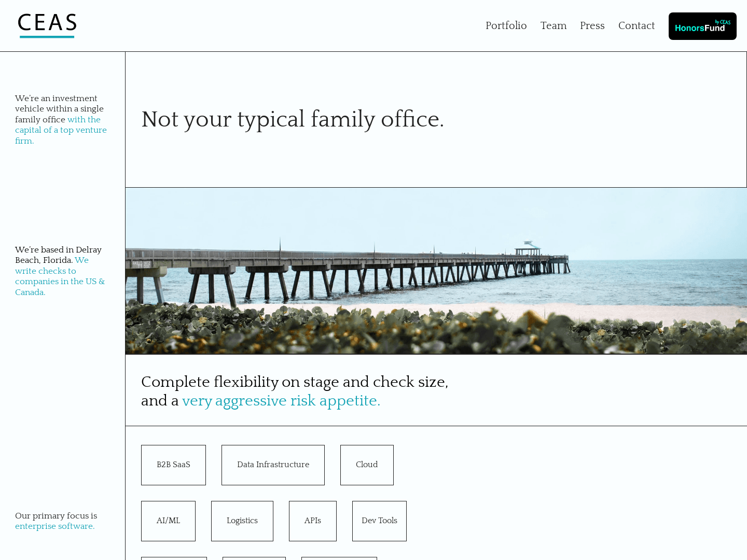Select the Dev Tools box
The height and width of the screenshot is (560, 747).
coord(379,521)
